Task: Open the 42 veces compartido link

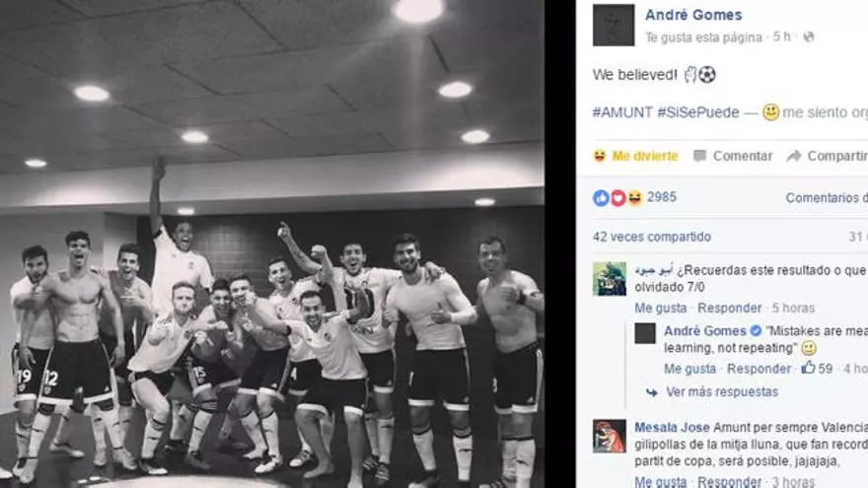Action: (x=652, y=237)
